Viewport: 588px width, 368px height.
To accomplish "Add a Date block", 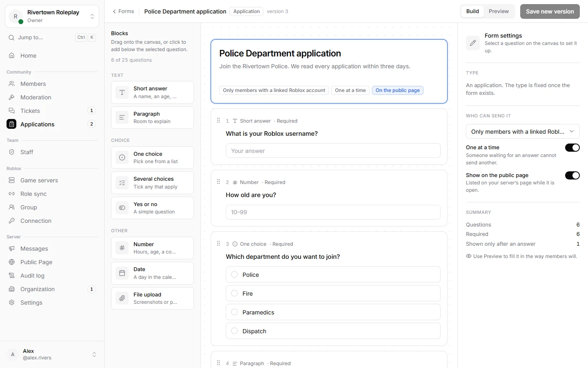I will 152,273.
